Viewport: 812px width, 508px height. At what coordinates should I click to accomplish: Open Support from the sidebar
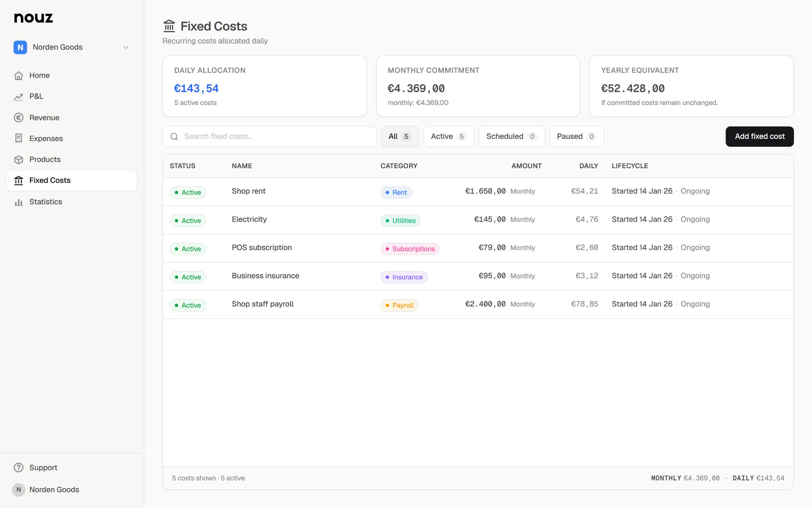click(72, 467)
